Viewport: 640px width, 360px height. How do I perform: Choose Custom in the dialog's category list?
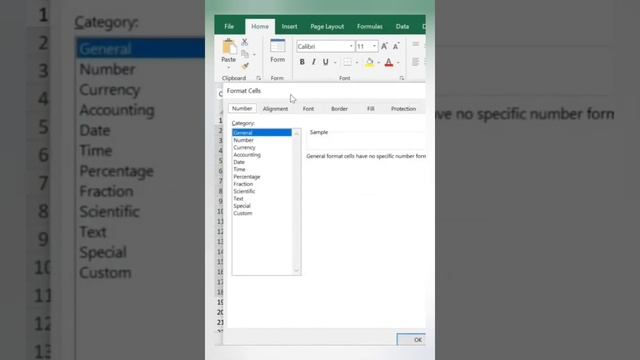[x=262, y=213]
